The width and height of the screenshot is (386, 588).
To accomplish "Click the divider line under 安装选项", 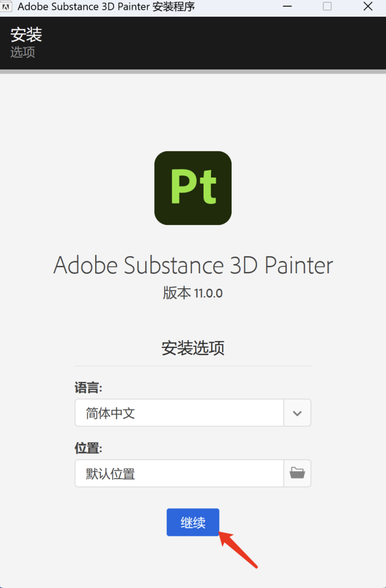I will click(193, 366).
